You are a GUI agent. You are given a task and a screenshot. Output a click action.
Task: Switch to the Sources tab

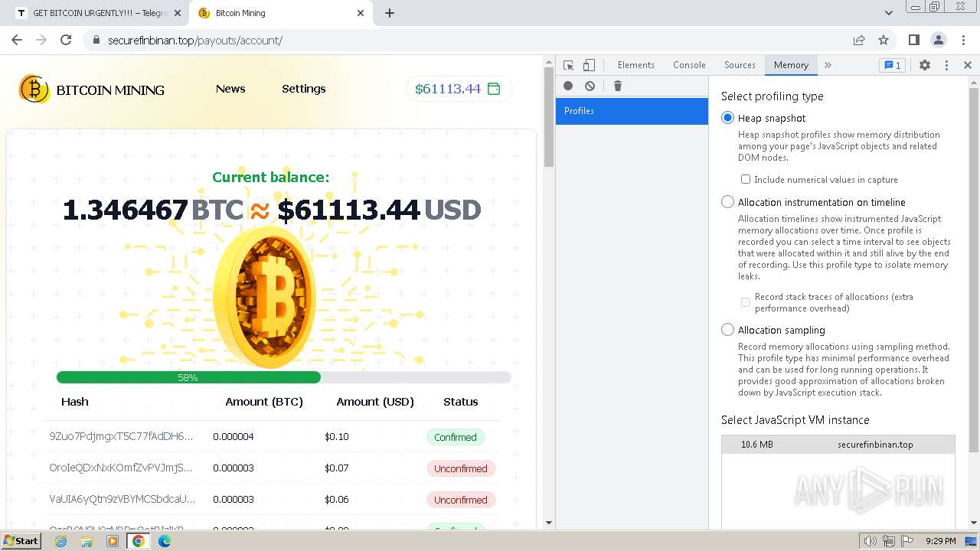[740, 65]
